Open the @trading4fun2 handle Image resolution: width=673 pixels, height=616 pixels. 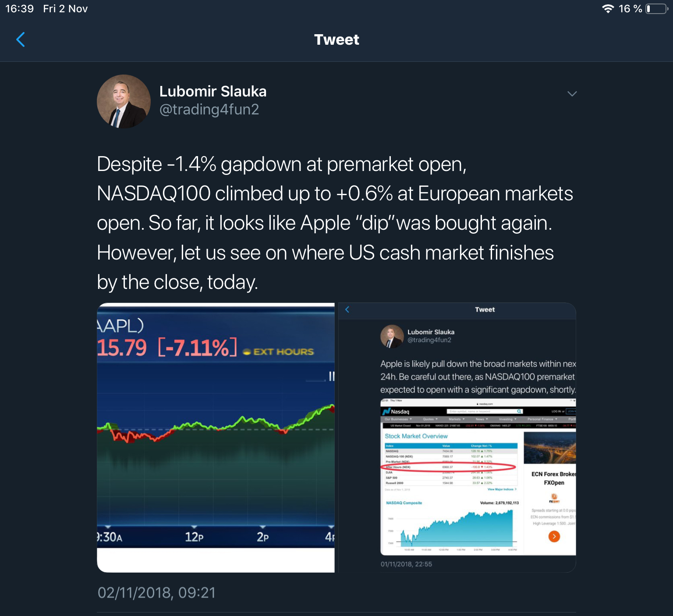pos(209,109)
